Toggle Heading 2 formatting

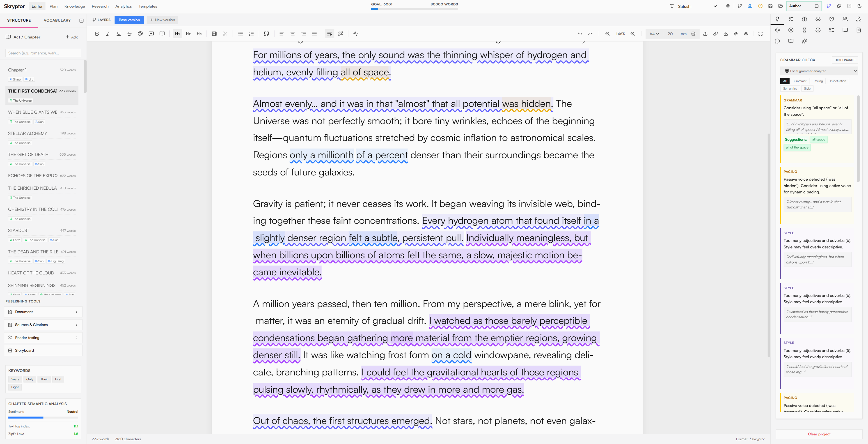pyautogui.click(x=188, y=34)
